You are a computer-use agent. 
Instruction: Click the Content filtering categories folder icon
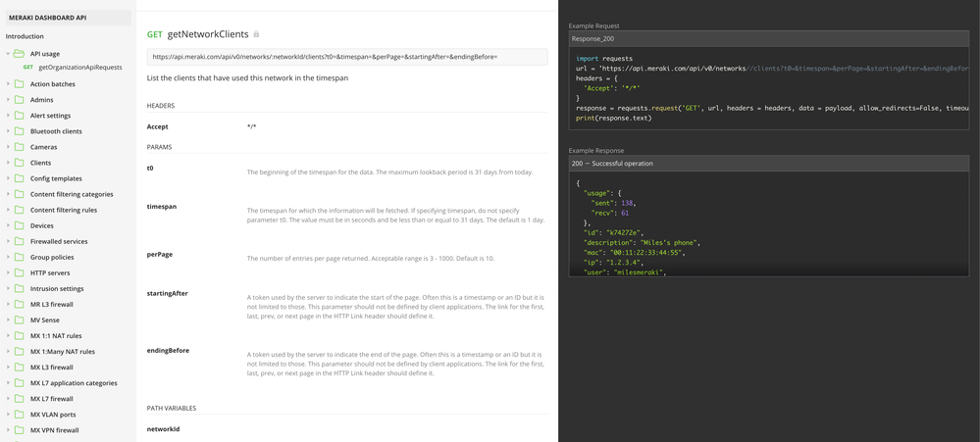click(19, 194)
